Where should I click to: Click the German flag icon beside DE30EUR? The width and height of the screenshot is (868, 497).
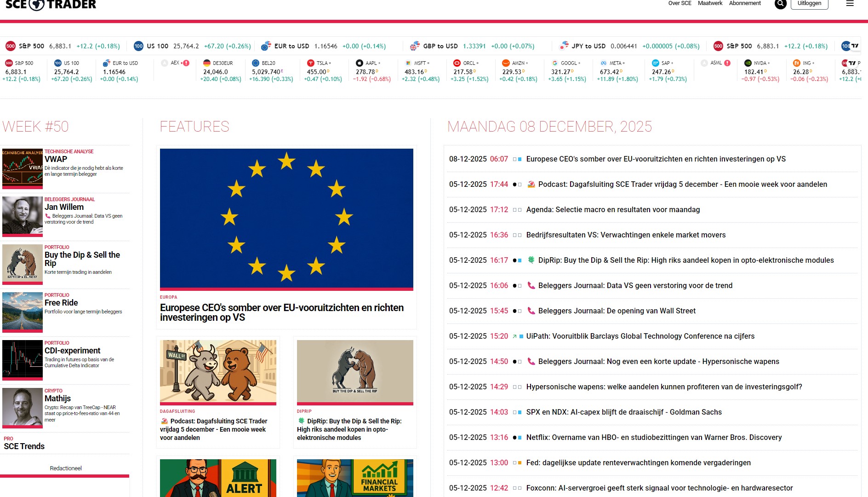pos(207,63)
